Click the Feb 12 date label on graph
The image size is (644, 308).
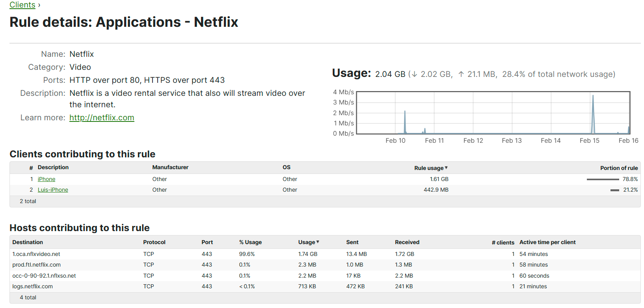(473, 140)
